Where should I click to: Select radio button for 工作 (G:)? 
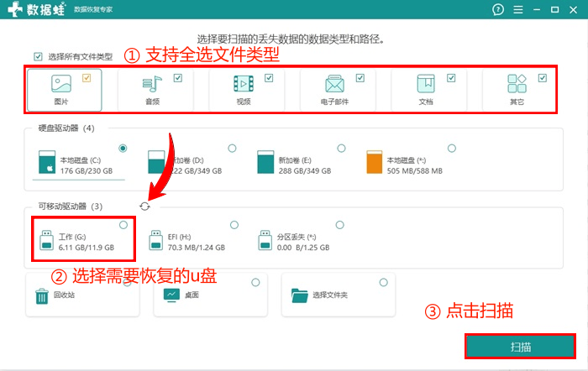pyautogui.click(x=123, y=225)
